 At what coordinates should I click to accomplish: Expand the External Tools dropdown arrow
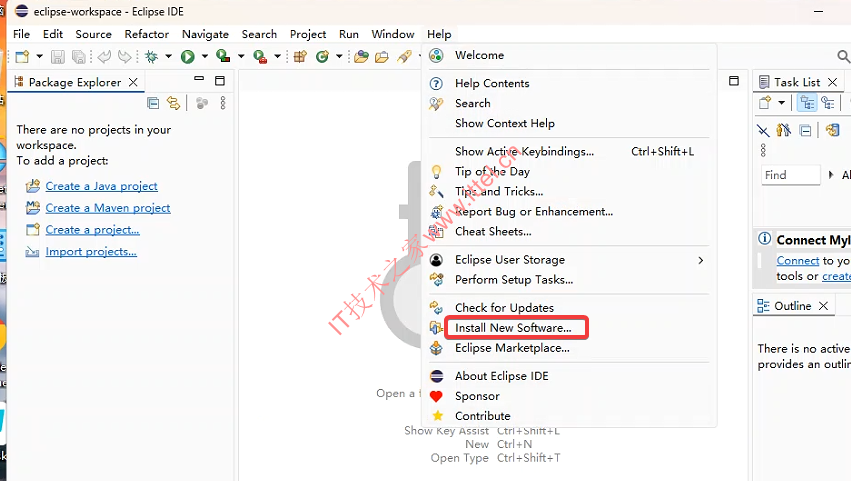277,56
